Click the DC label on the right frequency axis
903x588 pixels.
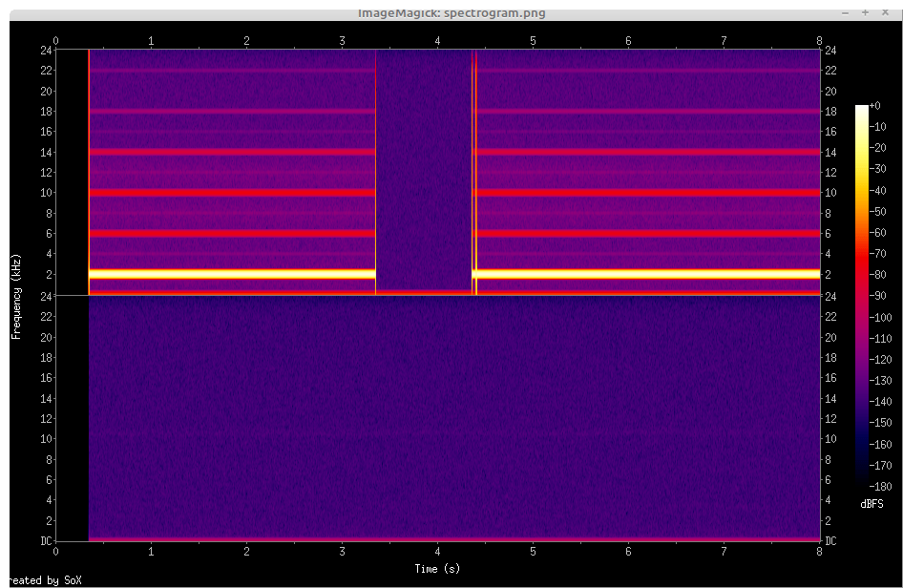coord(829,541)
